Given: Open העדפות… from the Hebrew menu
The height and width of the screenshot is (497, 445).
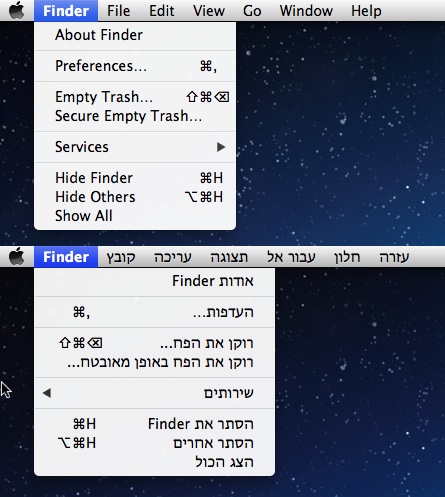Looking at the screenshot, I should pos(155,312).
